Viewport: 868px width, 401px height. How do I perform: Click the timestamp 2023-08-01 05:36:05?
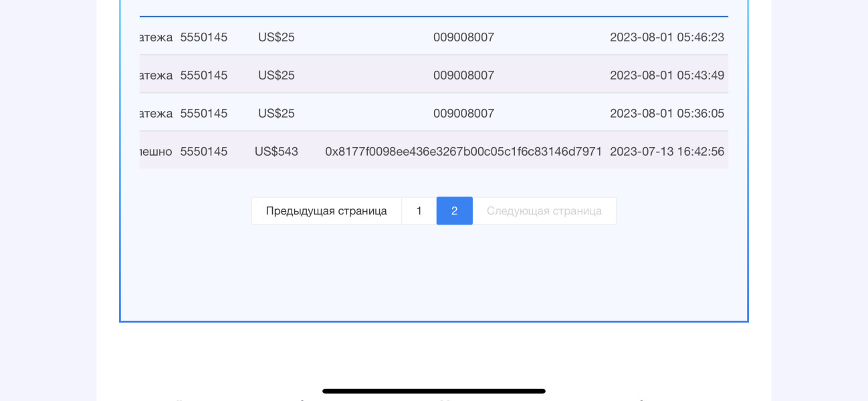click(x=667, y=113)
